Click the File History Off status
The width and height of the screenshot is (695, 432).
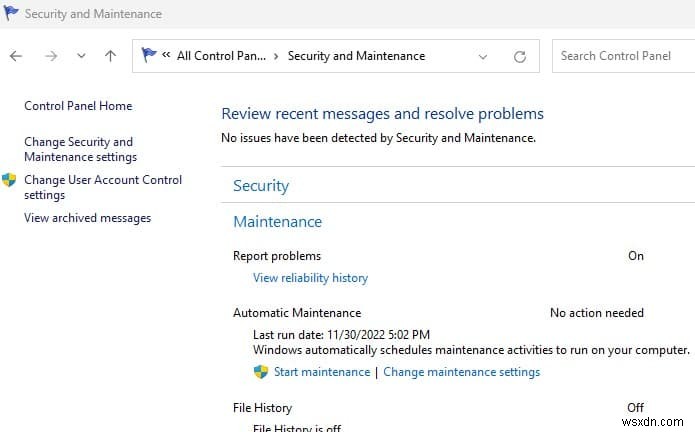coord(635,408)
